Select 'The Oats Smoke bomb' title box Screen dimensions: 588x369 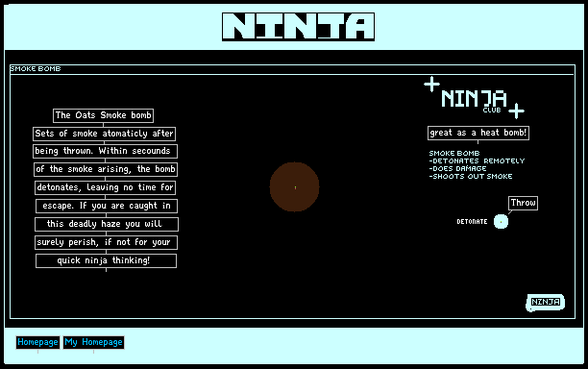[x=103, y=115]
